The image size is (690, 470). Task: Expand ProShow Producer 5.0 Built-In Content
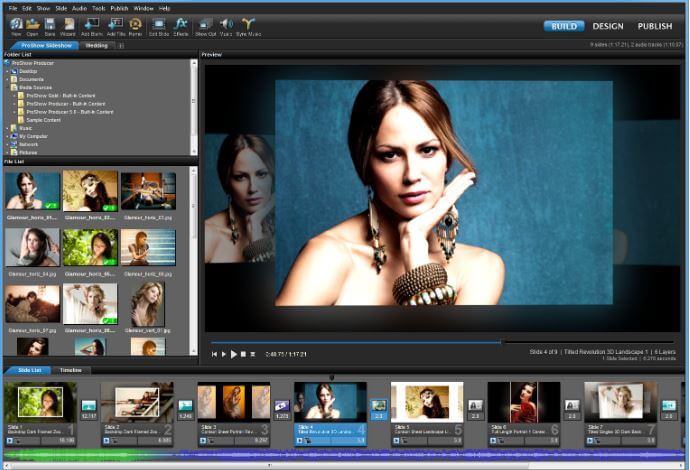point(15,112)
